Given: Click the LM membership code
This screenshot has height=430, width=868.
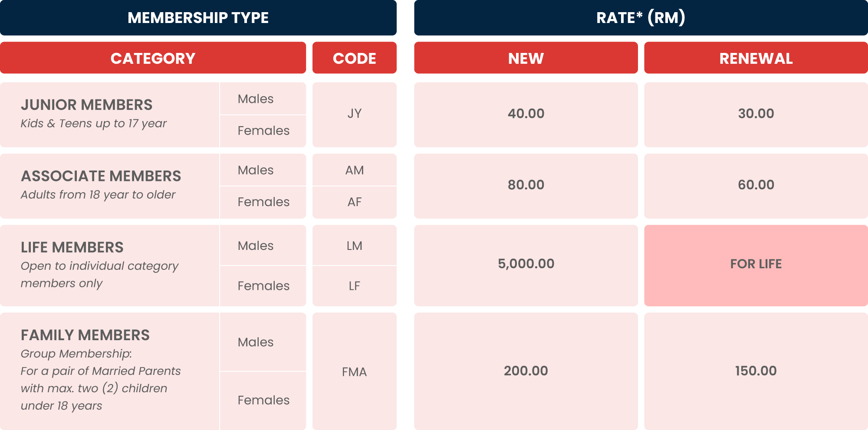Looking at the screenshot, I should pos(355,246).
